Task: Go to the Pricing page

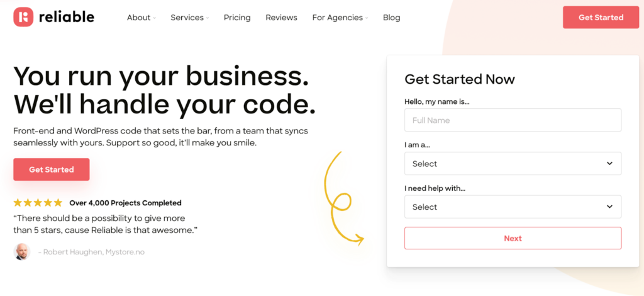Action: point(237,18)
